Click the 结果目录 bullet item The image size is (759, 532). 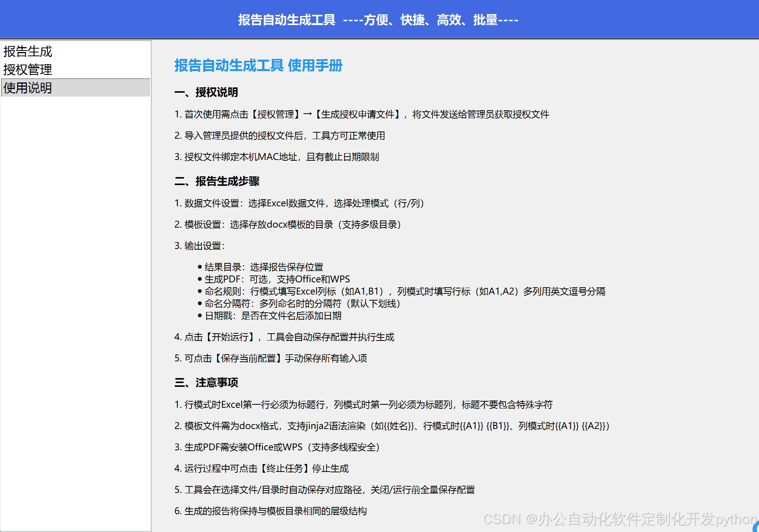[x=264, y=267]
